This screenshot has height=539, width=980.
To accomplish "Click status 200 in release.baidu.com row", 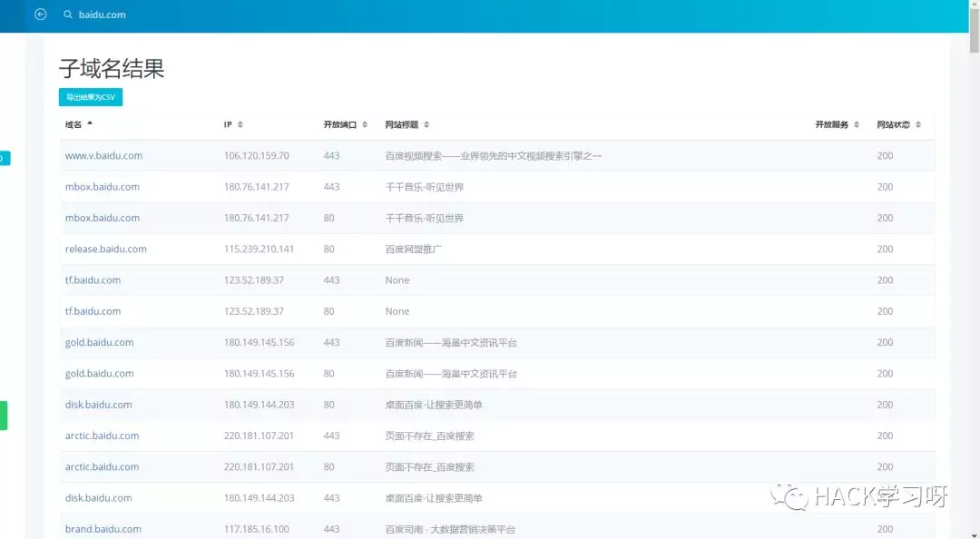I will pyautogui.click(x=885, y=249).
